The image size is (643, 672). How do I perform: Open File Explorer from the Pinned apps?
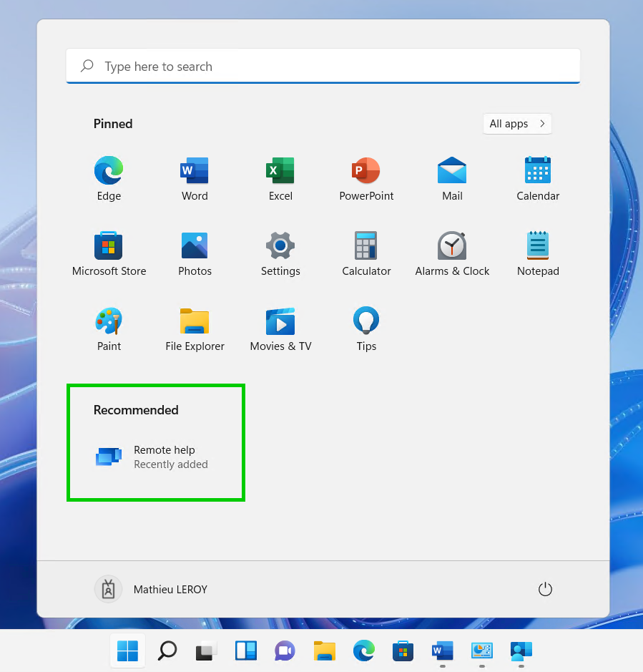pos(195,328)
